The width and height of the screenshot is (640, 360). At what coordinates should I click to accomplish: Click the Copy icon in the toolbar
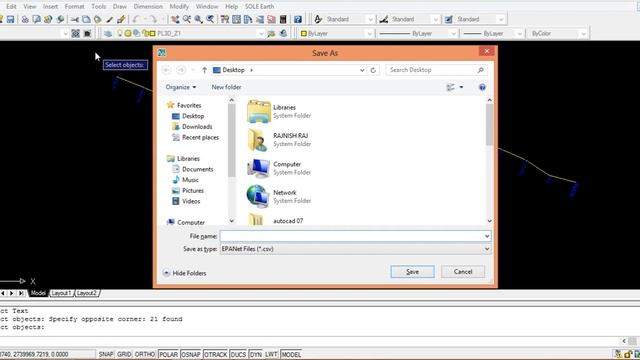point(86,19)
